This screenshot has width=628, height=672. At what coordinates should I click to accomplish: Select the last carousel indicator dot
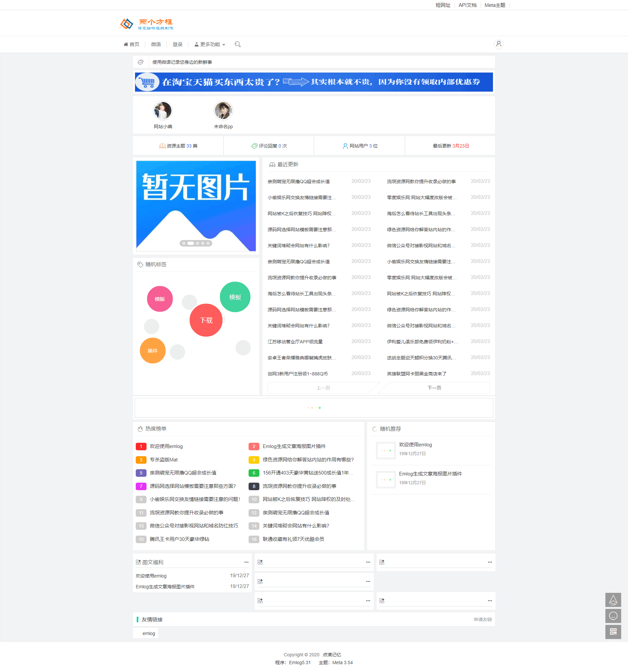coord(208,243)
